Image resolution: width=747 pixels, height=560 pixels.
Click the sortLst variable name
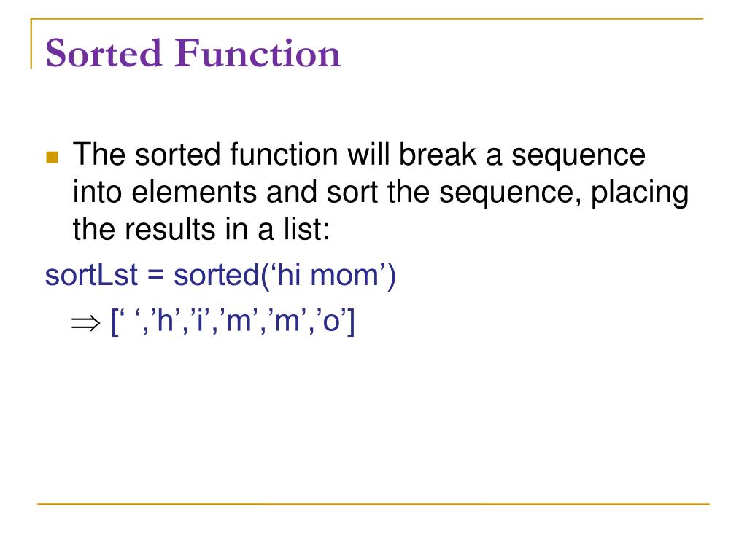(91, 275)
